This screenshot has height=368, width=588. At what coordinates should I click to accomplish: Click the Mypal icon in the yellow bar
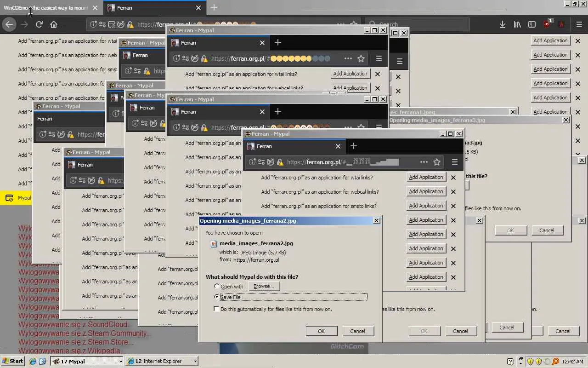point(9,198)
